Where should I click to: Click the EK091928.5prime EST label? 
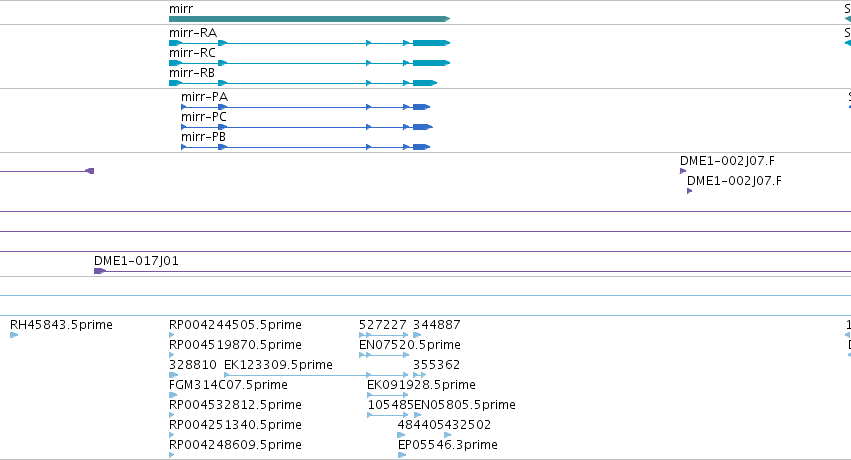click(421, 385)
